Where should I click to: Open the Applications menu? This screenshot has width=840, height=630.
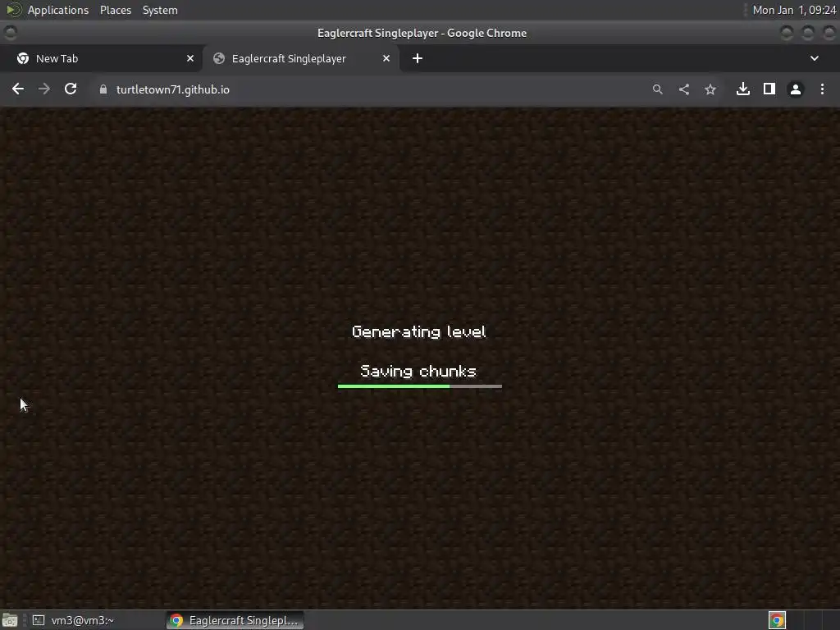pyautogui.click(x=58, y=10)
